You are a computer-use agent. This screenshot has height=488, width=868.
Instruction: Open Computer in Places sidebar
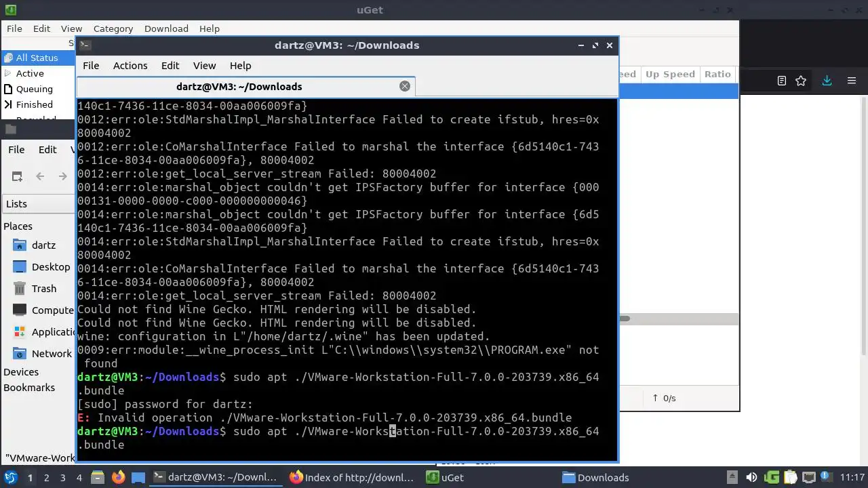(x=43, y=310)
